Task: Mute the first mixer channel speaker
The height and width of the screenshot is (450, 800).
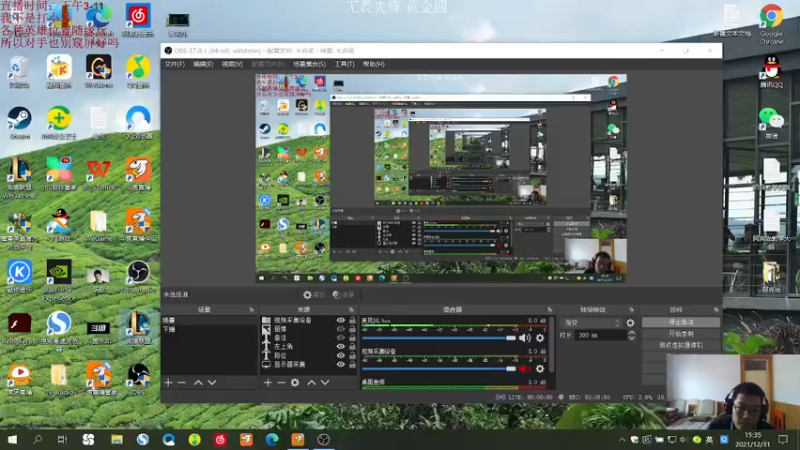Action: pos(524,338)
